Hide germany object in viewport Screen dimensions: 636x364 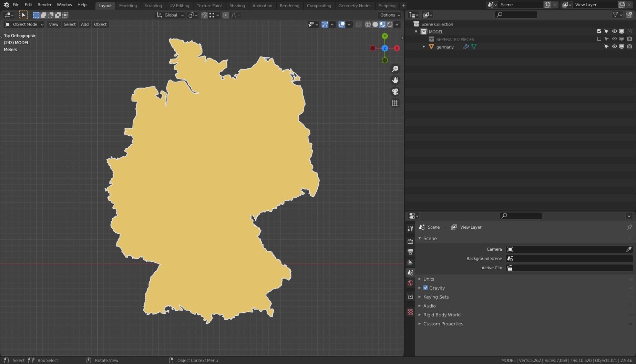pos(614,46)
